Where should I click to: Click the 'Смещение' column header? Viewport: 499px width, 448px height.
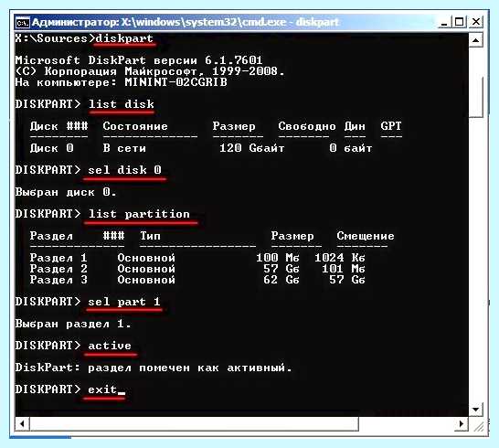coord(366,236)
